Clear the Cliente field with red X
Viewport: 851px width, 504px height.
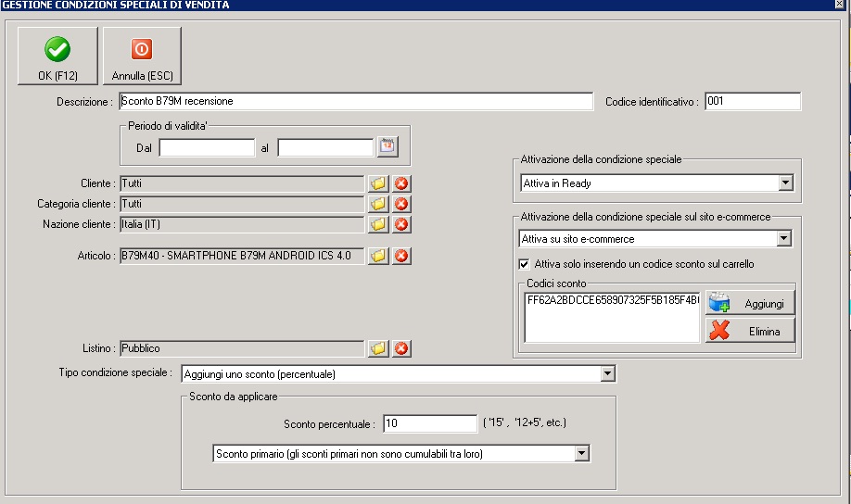401,183
